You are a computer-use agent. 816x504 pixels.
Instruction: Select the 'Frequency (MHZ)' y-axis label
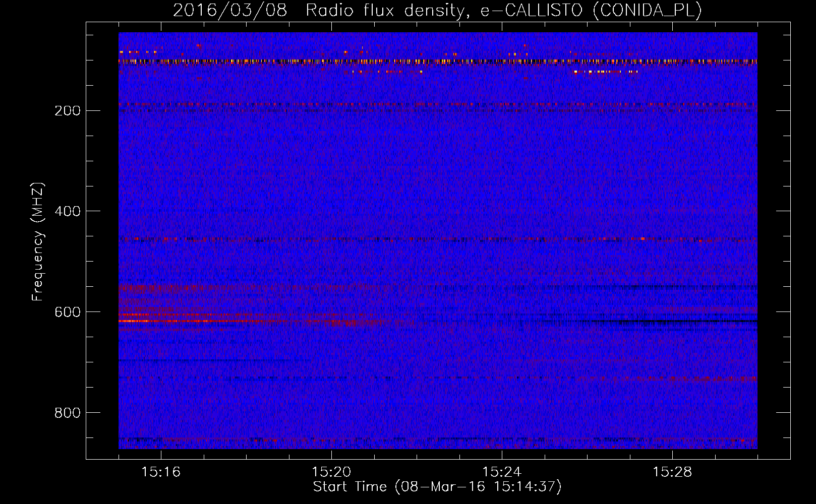38,242
